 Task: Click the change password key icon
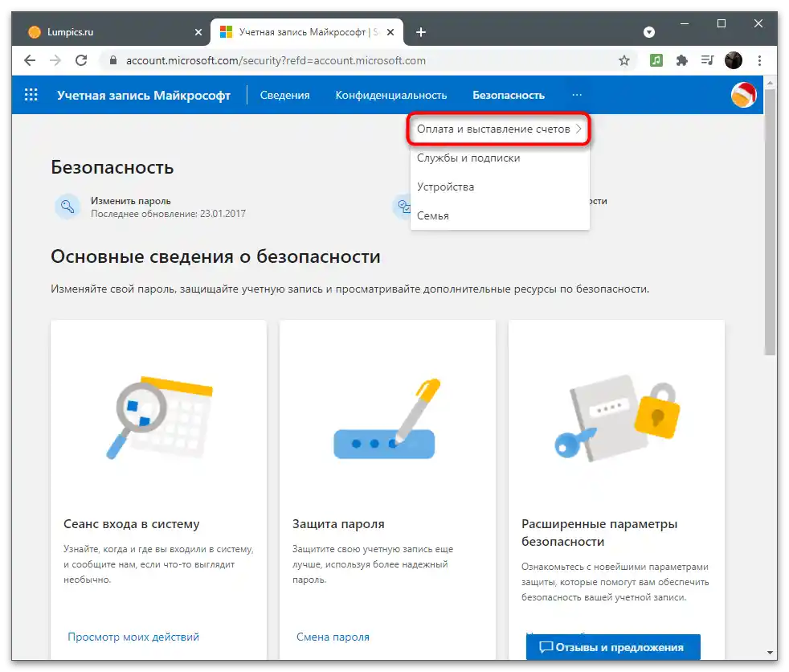(x=67, y=207)
